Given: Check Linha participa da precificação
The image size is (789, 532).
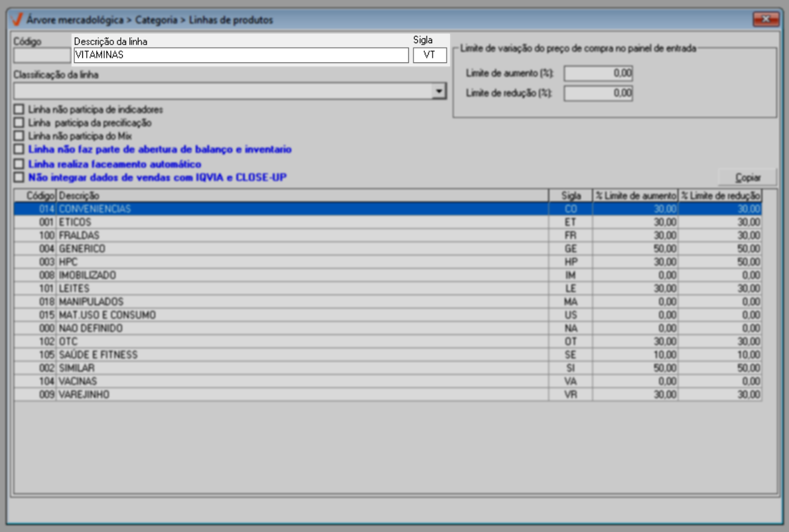Looking at the screenshot, I should point(19,123).
